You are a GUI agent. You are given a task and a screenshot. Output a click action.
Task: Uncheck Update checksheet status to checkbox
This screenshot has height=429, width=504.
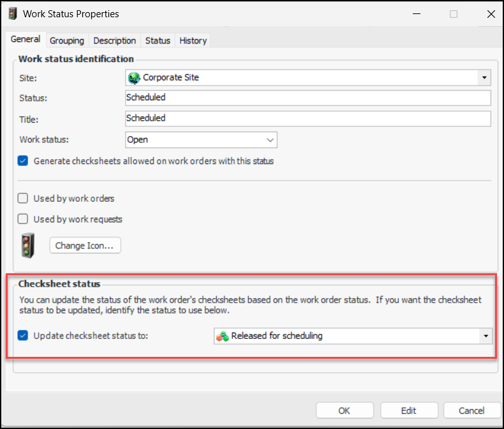[23, 336]
